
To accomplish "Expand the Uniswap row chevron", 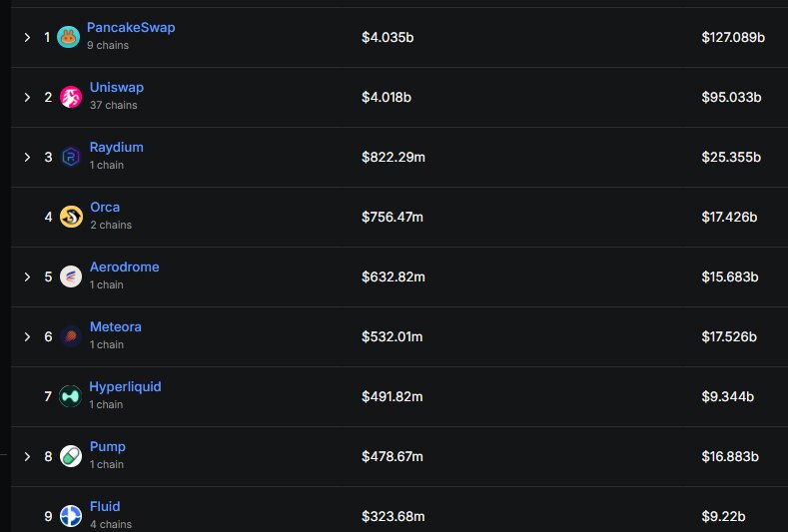I will (x=27, y=97).
